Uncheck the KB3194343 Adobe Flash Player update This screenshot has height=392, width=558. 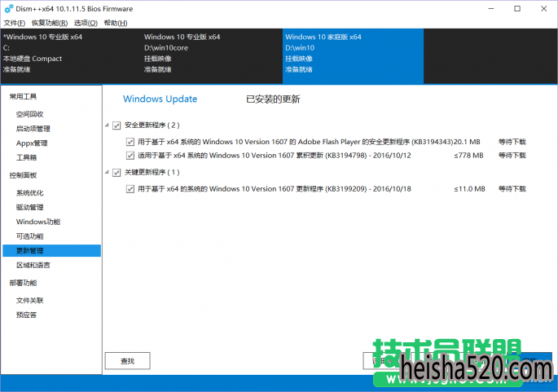[130, 142]
